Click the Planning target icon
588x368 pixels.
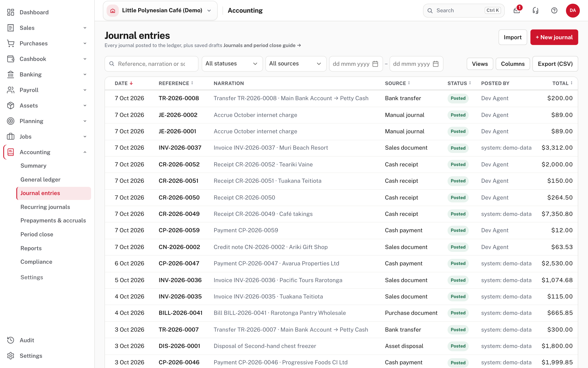click(10, 121)
